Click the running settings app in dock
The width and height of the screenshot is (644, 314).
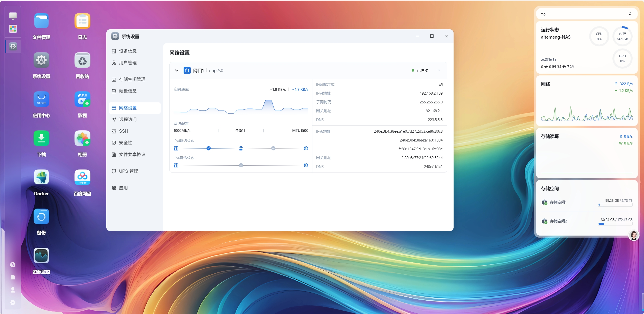pyautogui.click(x=13, y=46)
